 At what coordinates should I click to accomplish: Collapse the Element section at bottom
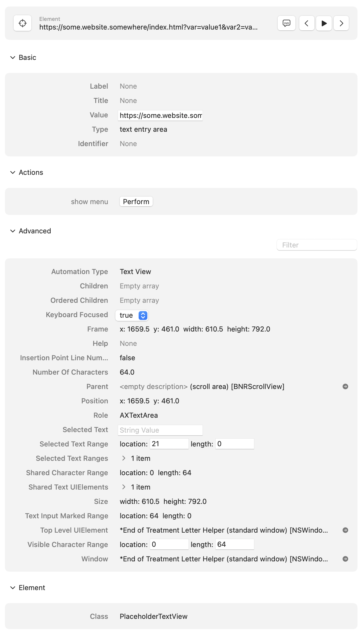13,588
